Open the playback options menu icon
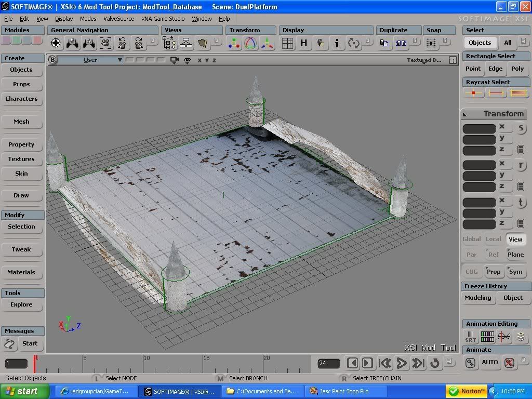The width and height of the screenshot is (532, 399). pyautogui.click(x=449, y=361)
